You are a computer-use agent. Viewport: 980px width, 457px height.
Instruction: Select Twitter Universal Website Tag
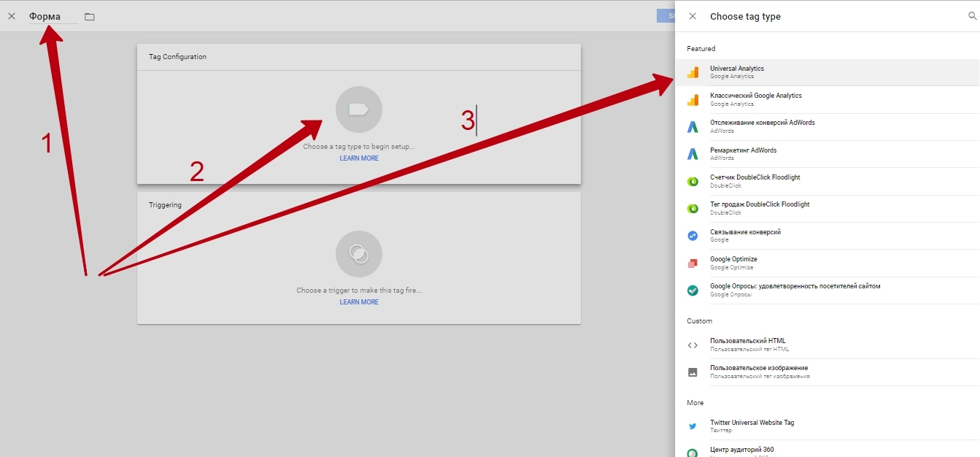click(x=827, y=426)
